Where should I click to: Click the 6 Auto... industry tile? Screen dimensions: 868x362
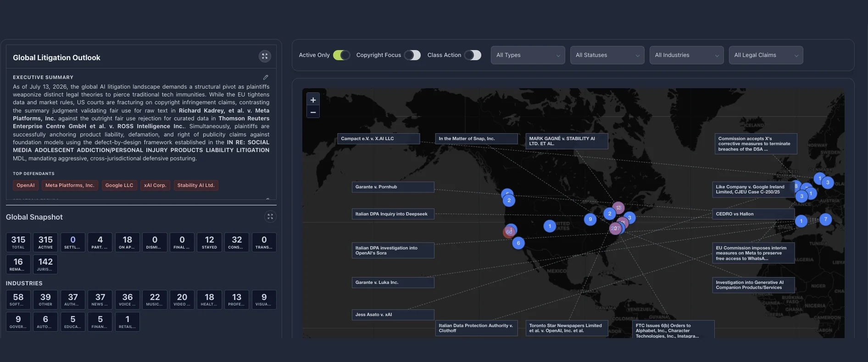[x=45, y=322]
